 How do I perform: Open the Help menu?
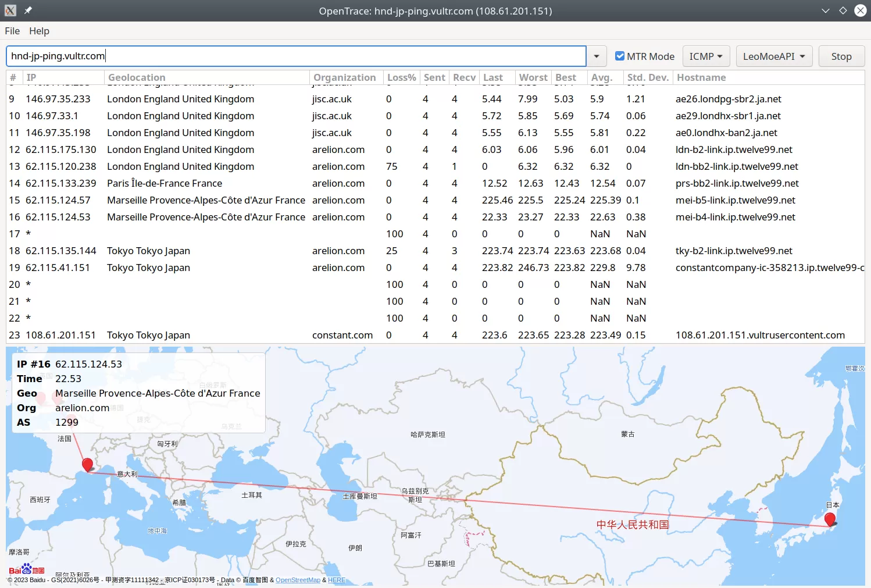pyautogui.click(x=39, y=31)
